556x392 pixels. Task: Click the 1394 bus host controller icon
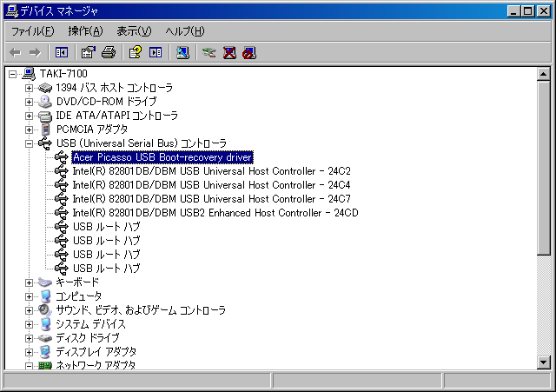(x=45, y=88)
